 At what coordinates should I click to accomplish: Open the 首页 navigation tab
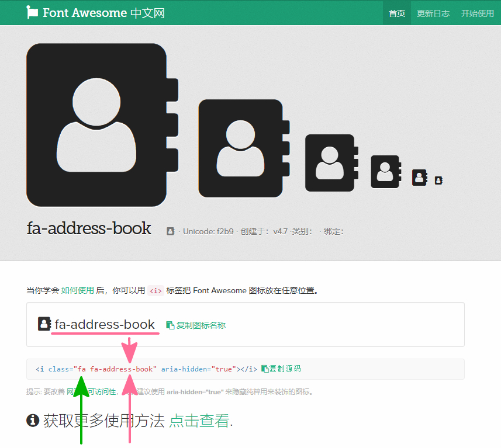[397, 13]
